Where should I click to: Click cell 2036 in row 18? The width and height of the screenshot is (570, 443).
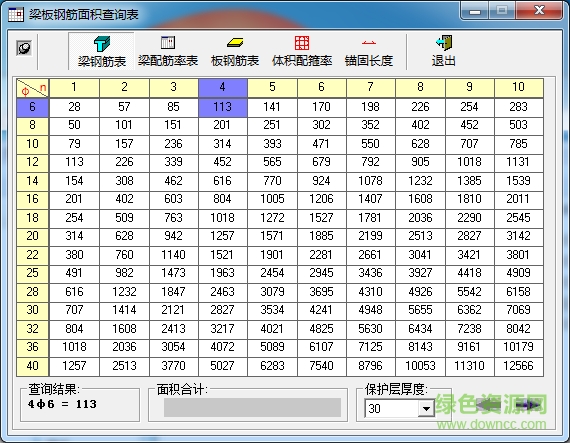[x=420, y=218]
